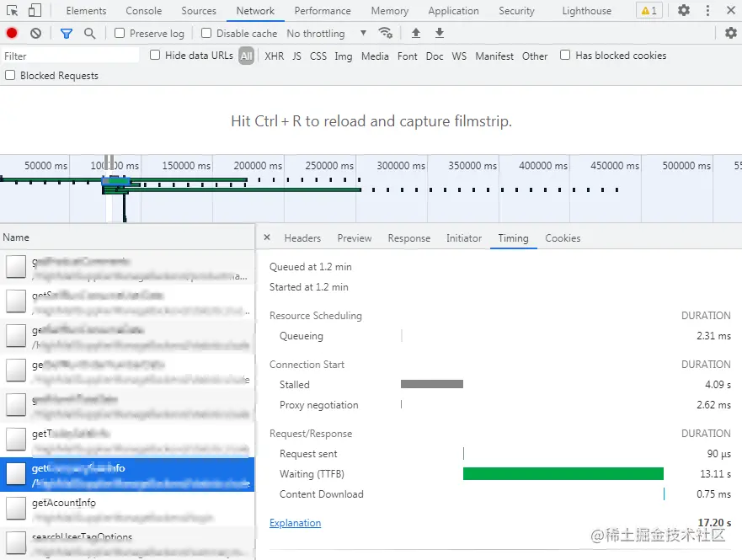Select the getAcountInfo request
The image size is (742, 560).
point(127,509)
